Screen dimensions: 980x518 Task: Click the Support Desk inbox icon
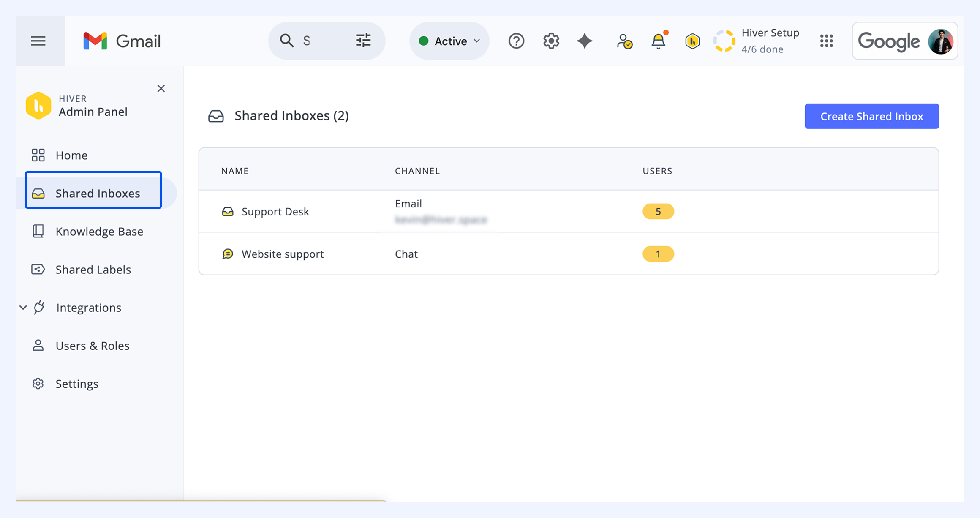228,211
